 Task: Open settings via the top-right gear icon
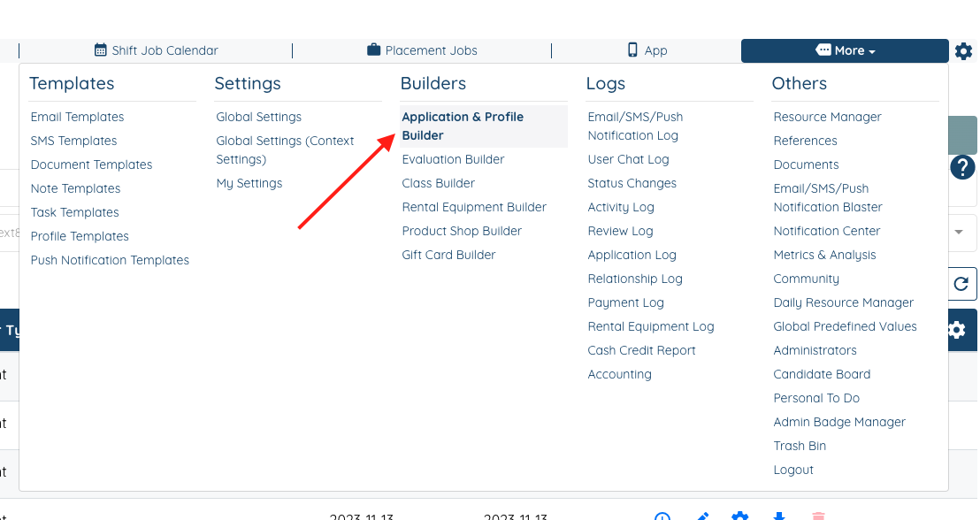(x=963, y=50)
